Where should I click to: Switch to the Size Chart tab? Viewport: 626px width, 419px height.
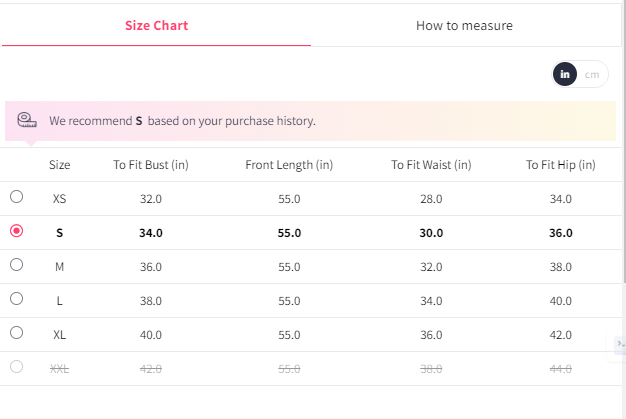pos(156,25)
